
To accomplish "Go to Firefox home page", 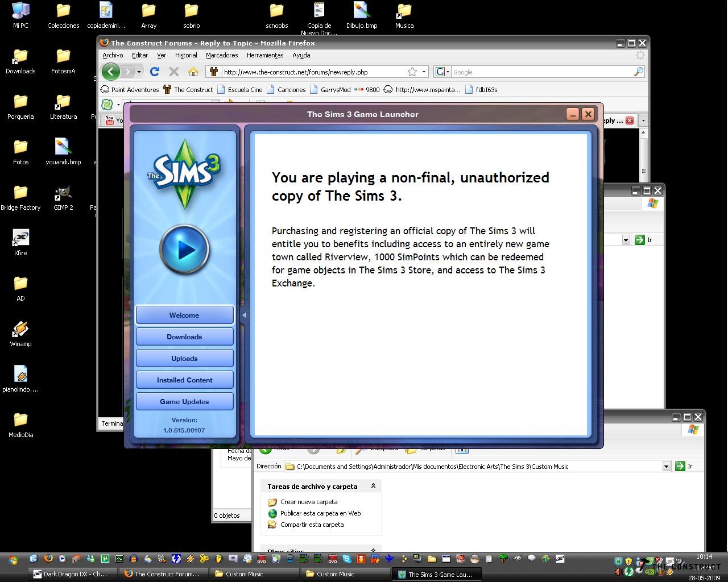I will pyautogui.click(x=193, y=72).
